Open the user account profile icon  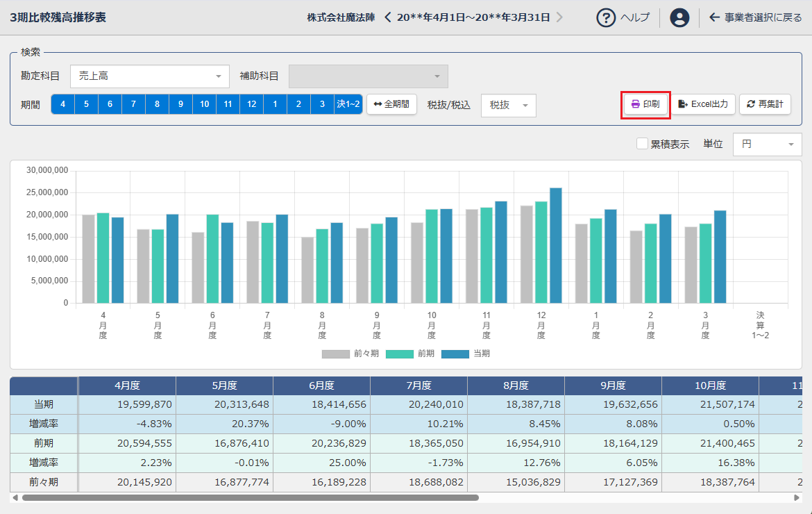click(x=679, y=17)
